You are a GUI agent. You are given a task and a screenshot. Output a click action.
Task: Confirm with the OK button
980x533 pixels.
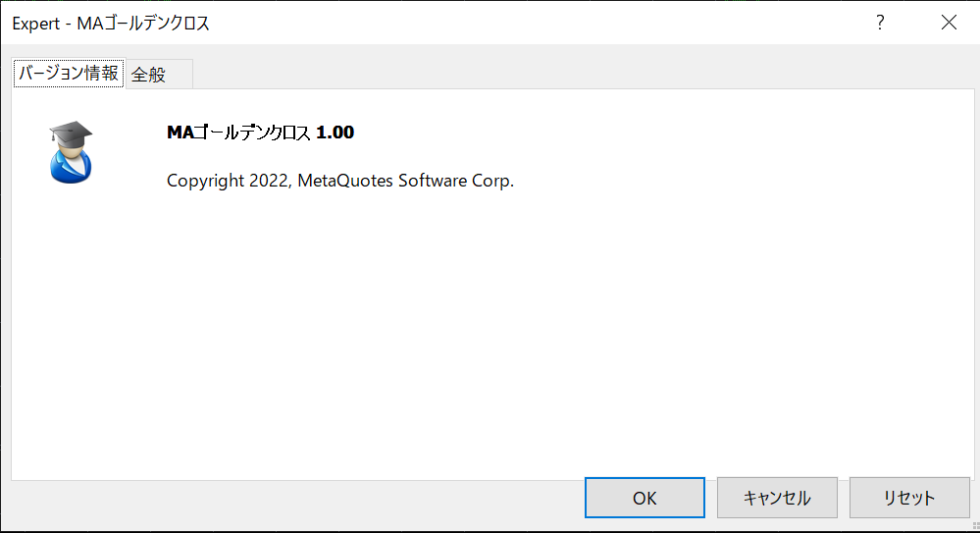(645, 498)
